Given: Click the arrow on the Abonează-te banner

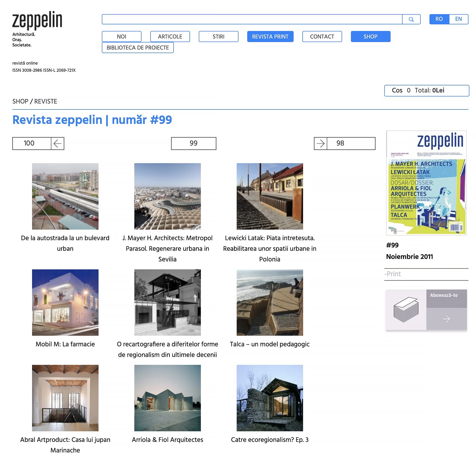Looking at the screenshot, I should (x=446, y=319).
